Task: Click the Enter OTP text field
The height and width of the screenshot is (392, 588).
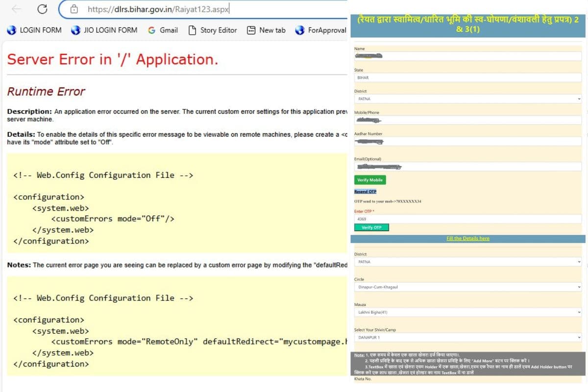Action: coord(467,219)
